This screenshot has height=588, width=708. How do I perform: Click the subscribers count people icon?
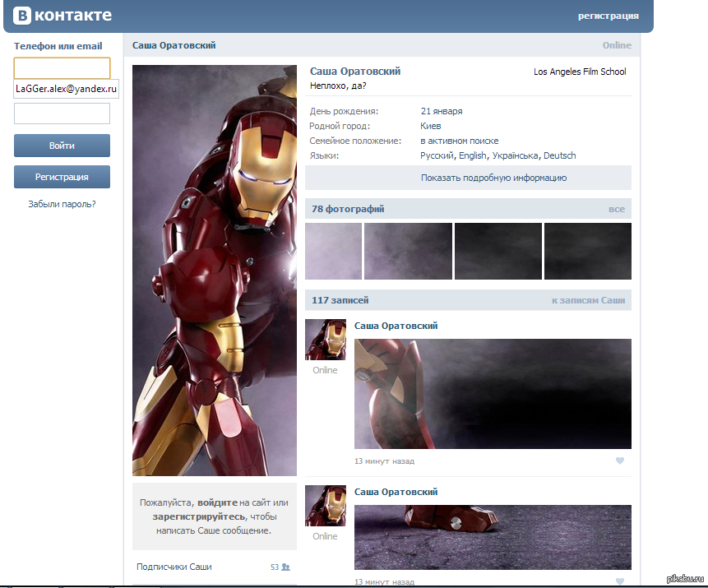[x=285, y=567]
